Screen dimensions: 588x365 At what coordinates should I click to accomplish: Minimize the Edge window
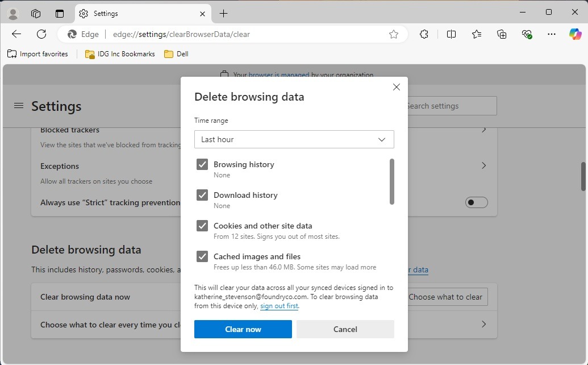522,12
